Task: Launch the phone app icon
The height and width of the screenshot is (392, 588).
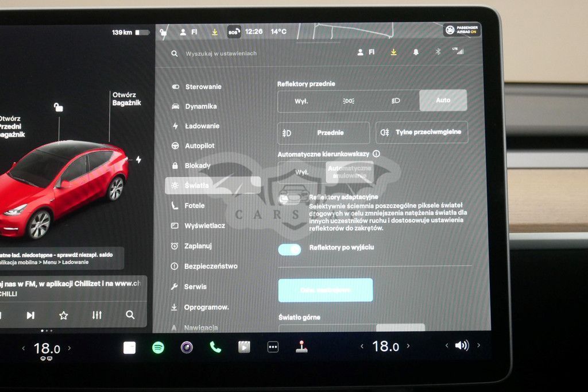Action: pos(215,347)
